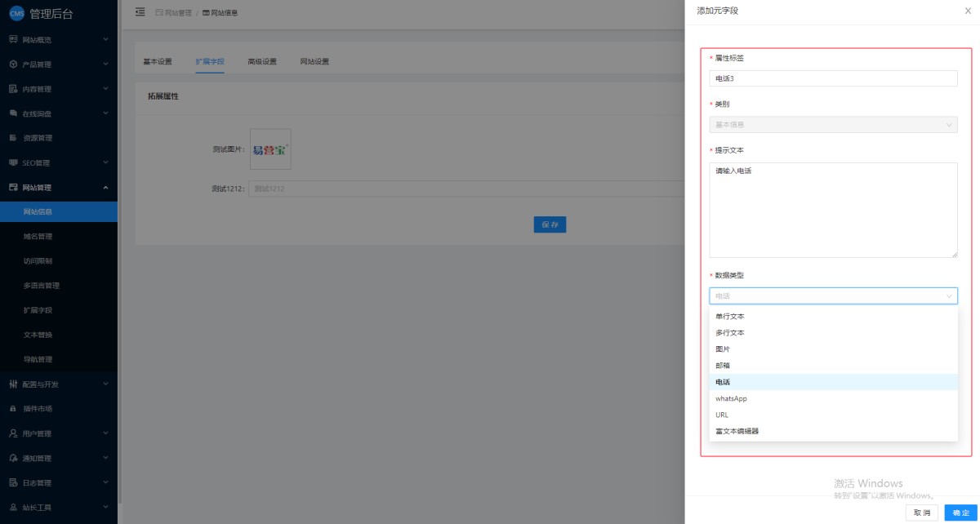The height and width of the screenshot is (524, 980).
Task: Click the 用户管理 user icon
Action: point(13,433)
